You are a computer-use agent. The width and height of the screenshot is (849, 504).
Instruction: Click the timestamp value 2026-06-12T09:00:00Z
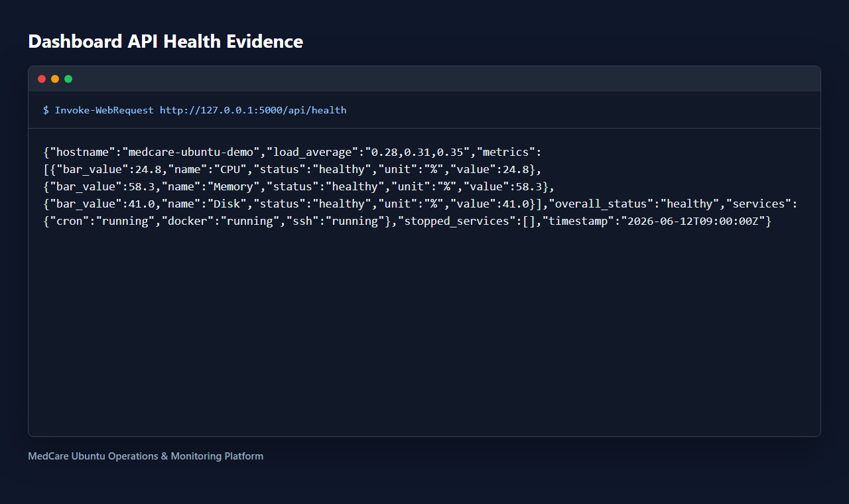coord(693,221)
